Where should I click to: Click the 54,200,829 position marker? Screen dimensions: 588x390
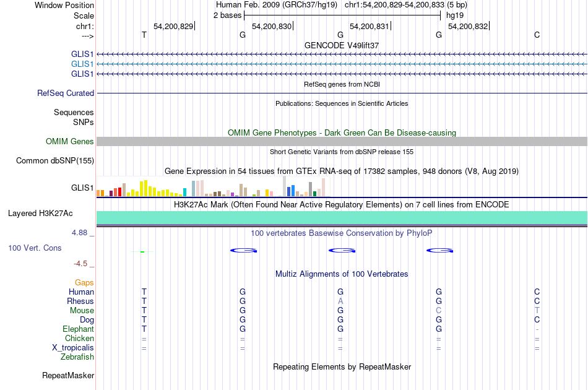174,26
